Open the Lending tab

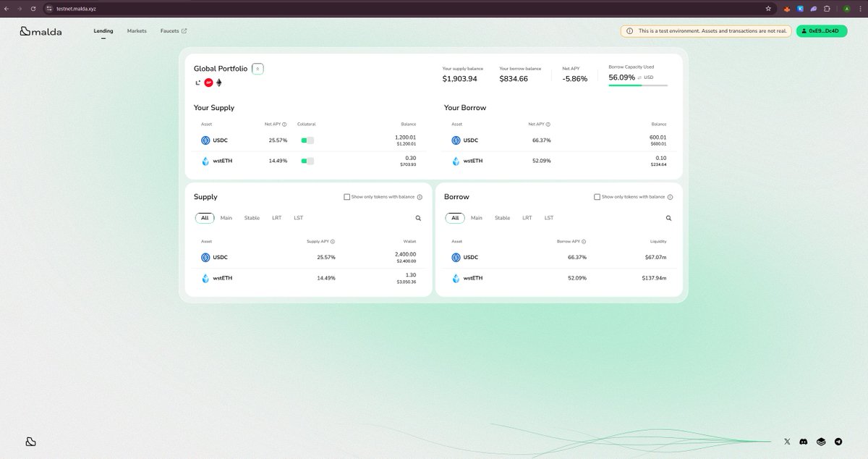pyautogui.click(x=103, y=31)
